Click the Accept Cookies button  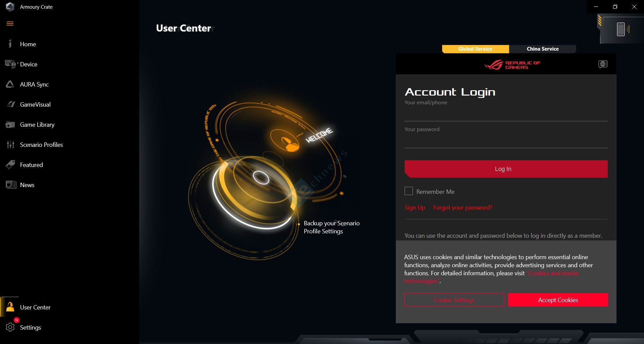(x=558, y=300)
